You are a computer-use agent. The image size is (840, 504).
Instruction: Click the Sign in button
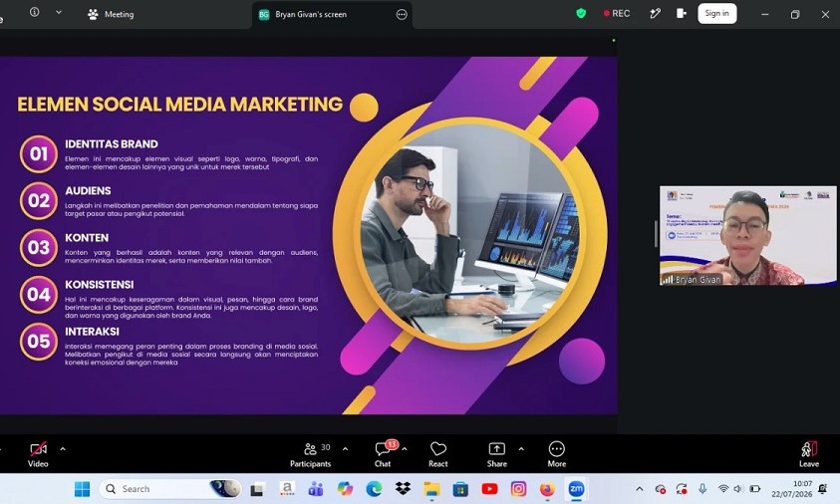pyautogui.click(x=716, y=13)
